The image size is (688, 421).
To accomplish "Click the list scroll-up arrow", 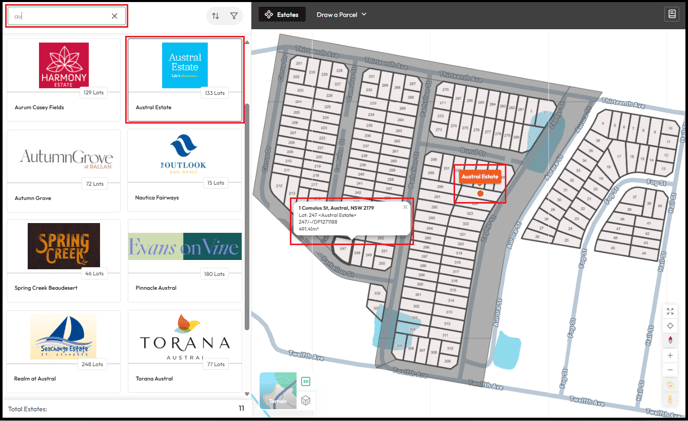I will [247, 42].
